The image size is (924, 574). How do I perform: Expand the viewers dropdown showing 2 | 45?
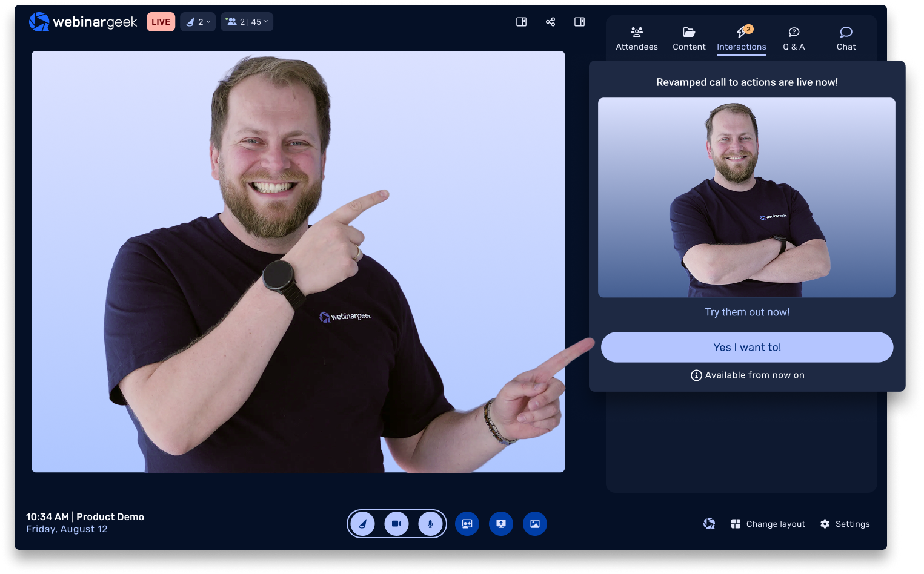pyautogui.click(x=247, y=22)
